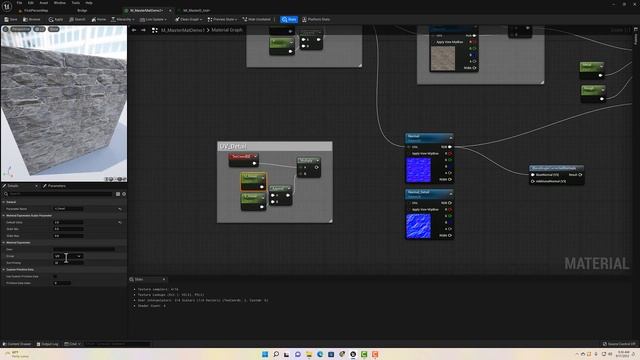640x360 pixels.
Task: Click the Slider Min value field
Action: coord(68,229)
